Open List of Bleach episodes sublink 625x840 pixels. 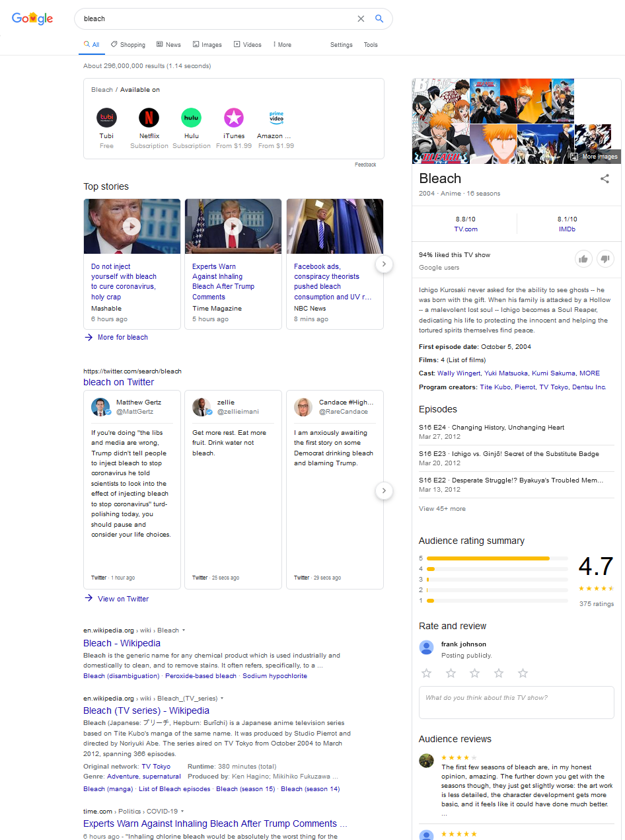tap(174, 789)
